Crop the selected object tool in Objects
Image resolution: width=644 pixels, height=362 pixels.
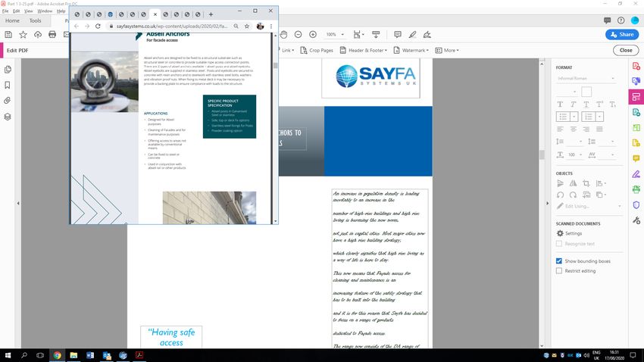pyautogui.click(x=586, y=183)
